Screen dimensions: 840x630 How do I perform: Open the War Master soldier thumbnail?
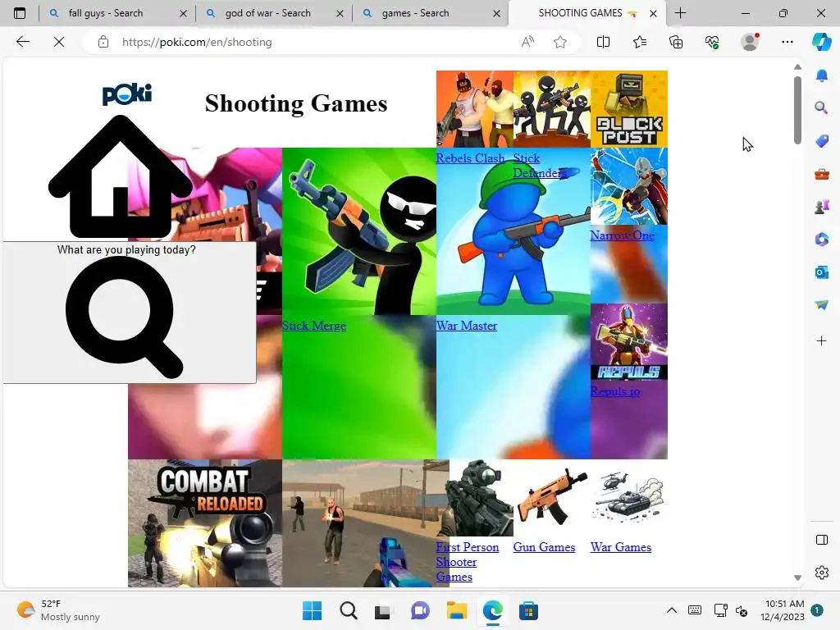pyautogui.click(x=514, y=231)
